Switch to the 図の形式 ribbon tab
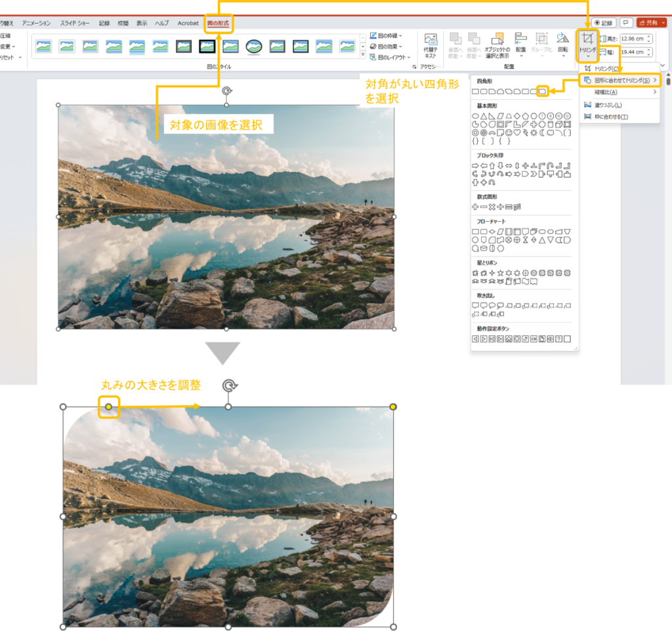Viewport: 672px width, 631px height. point(219,23)
